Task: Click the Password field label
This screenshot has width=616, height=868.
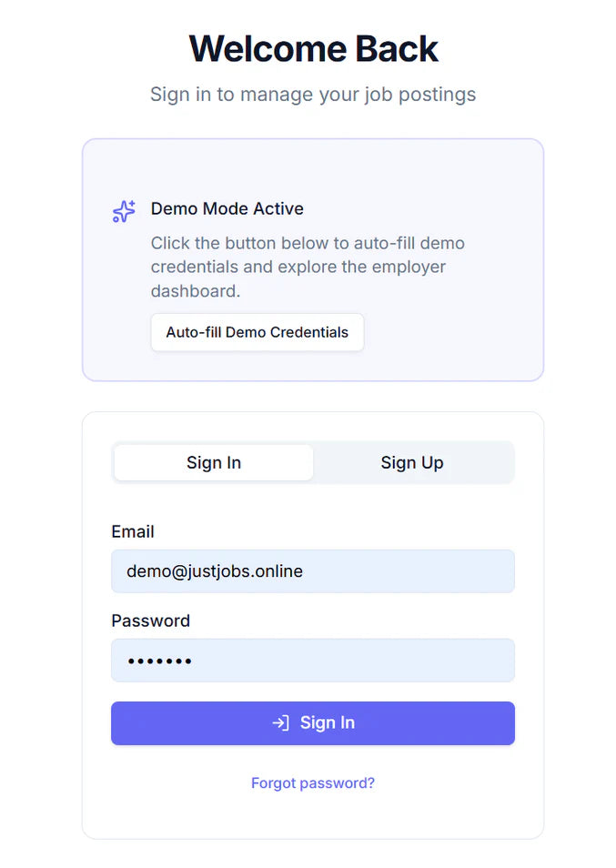Action: (150, 621)
